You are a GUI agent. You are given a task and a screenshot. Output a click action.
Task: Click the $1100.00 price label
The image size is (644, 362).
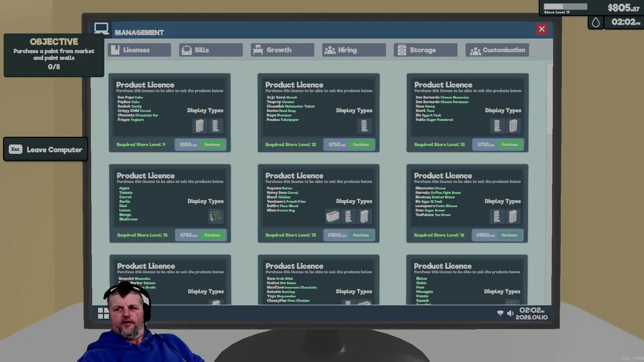coord(337,235)
